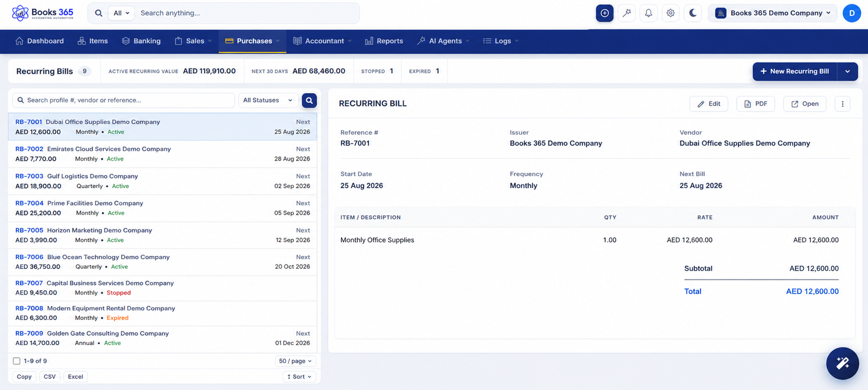Click the Books 365 logo
Screen dimensions: 868x390
42,13
